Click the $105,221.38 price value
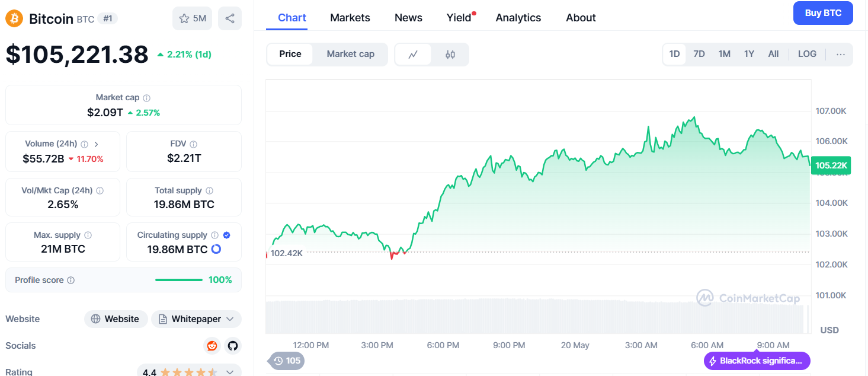Viewport: 868px width, 376px height. coord(77,55)
